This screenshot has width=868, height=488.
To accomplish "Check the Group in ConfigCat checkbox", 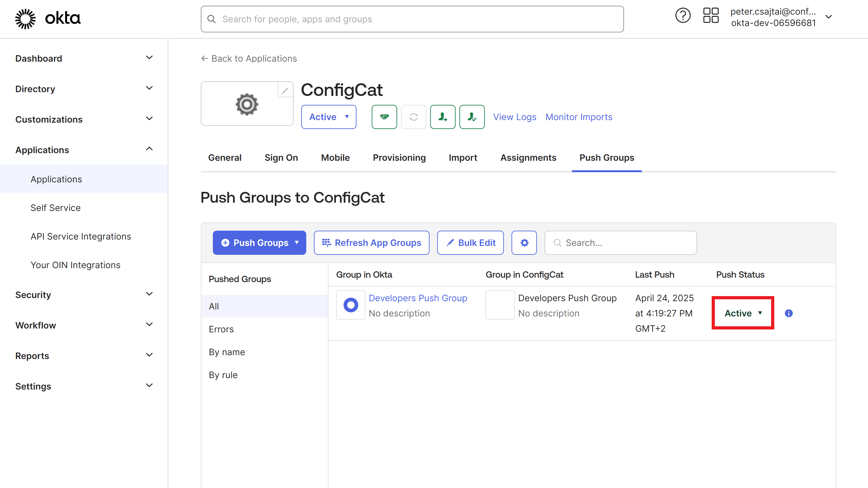I will pos(499,305).
